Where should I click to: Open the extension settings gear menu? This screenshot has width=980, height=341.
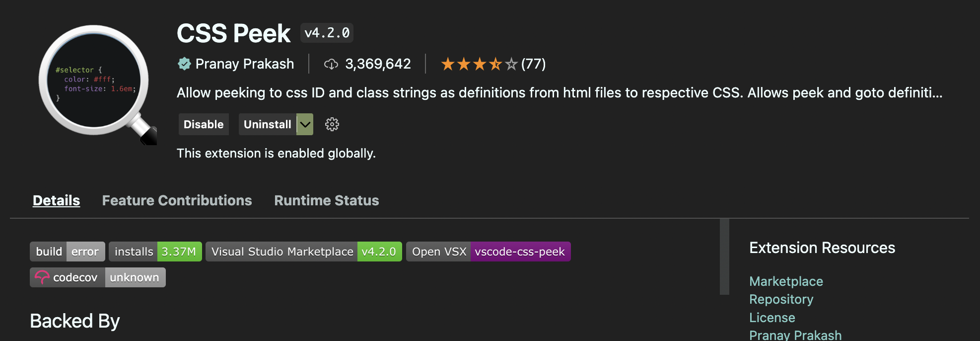click(x=332, y=124)
